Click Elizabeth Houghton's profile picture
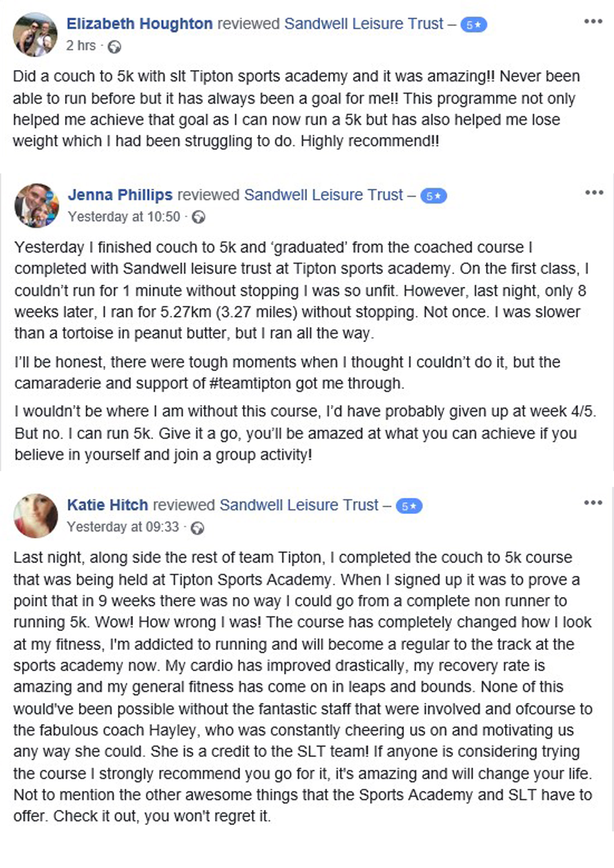Screen dimensions: 614x868 click(35, 35)
